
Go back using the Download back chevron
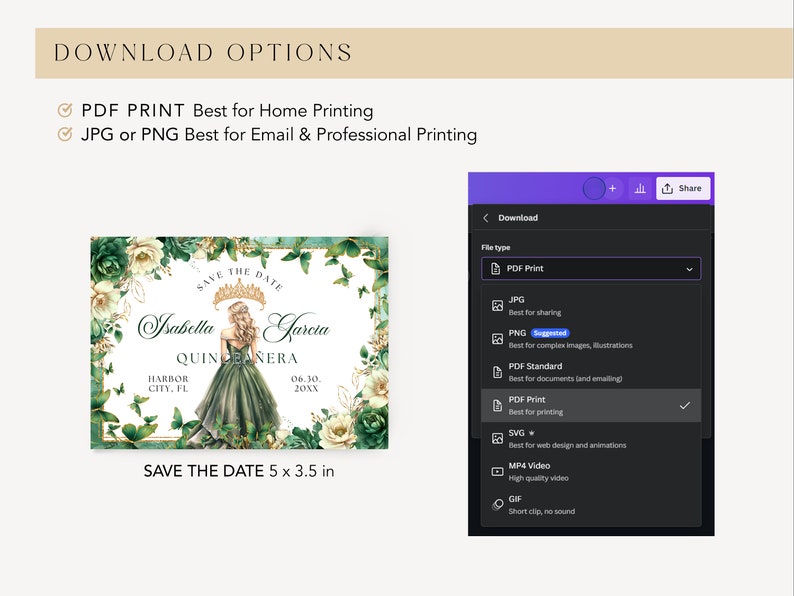coord(486,218)
